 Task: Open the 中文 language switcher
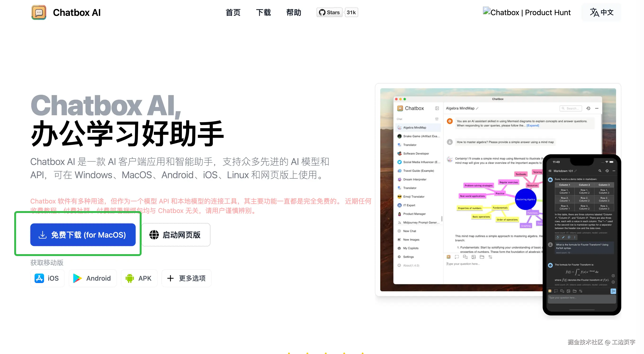pos(601,13)
